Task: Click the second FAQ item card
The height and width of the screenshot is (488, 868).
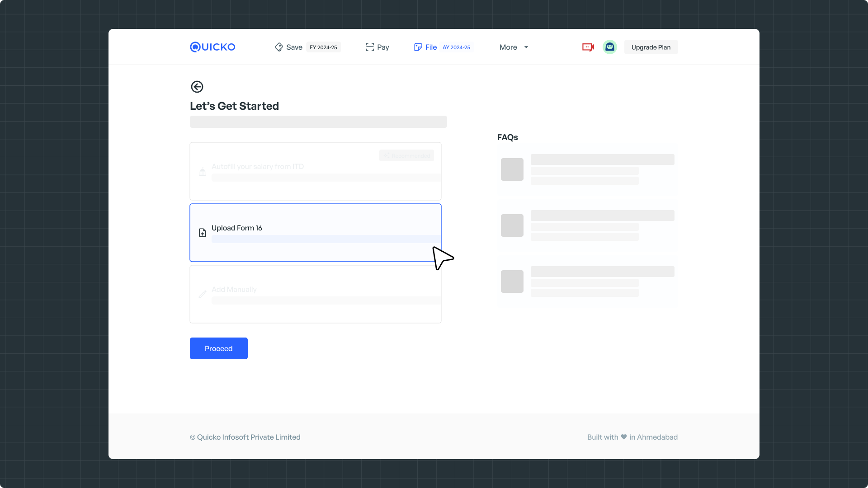Action: (x=587, y=225)
